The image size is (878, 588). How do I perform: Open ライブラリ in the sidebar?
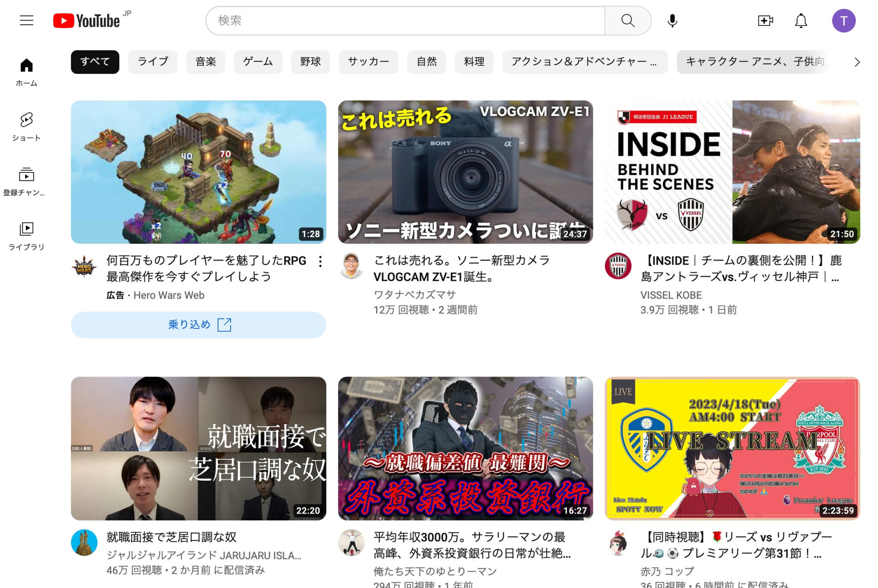pyautogui.click(x=26, y=236)
